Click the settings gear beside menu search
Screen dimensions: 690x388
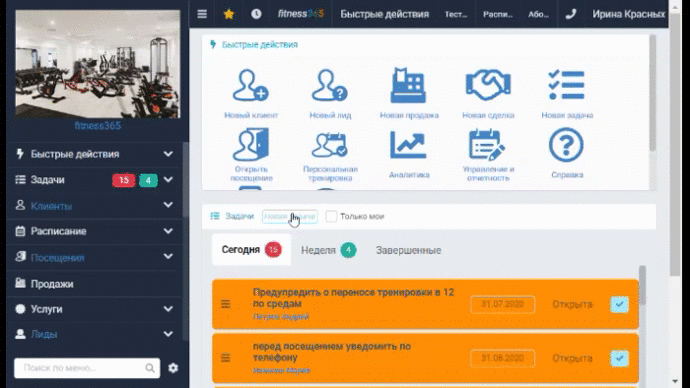click(173, 368)
